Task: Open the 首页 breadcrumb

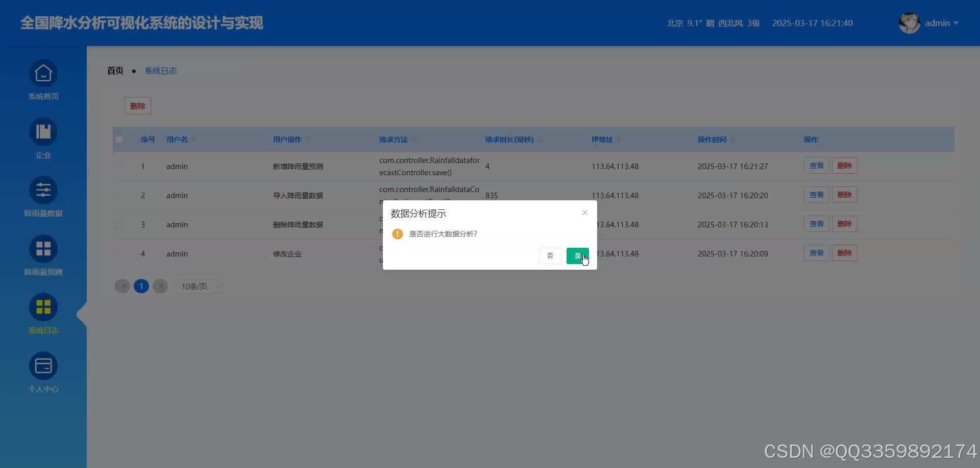Action: click(115, 71)
